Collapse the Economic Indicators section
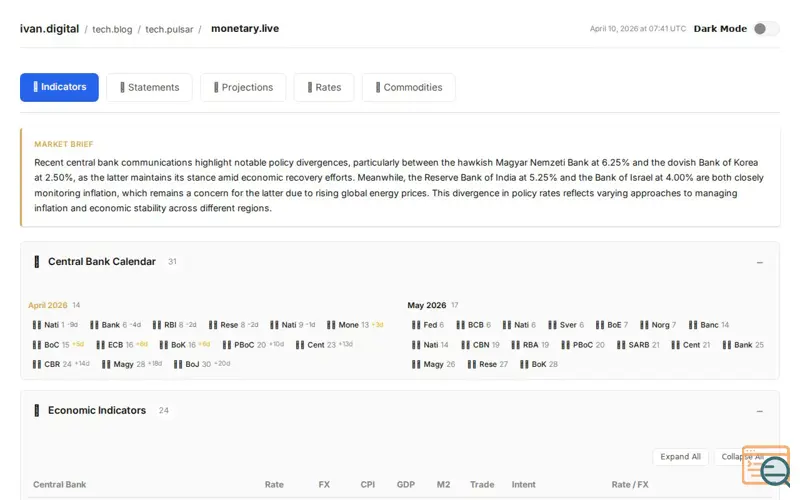This screenshot has height=500, width=800. [760, 411]
